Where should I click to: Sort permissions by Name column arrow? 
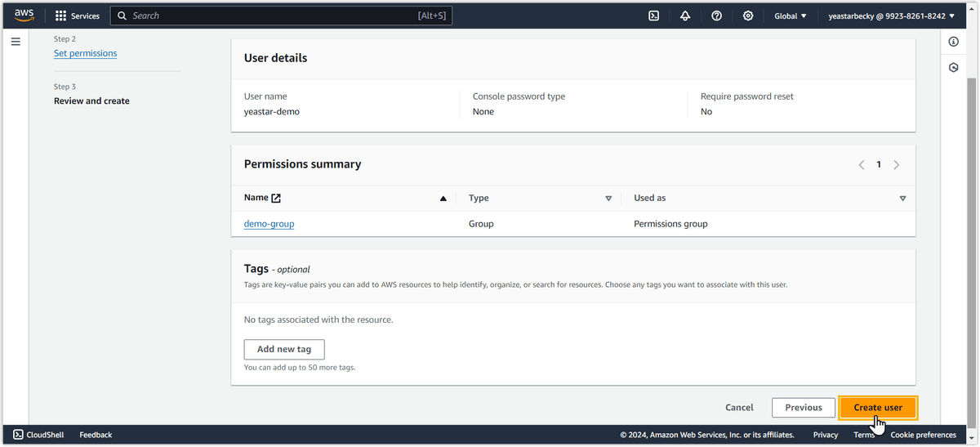tap(443, 198)
